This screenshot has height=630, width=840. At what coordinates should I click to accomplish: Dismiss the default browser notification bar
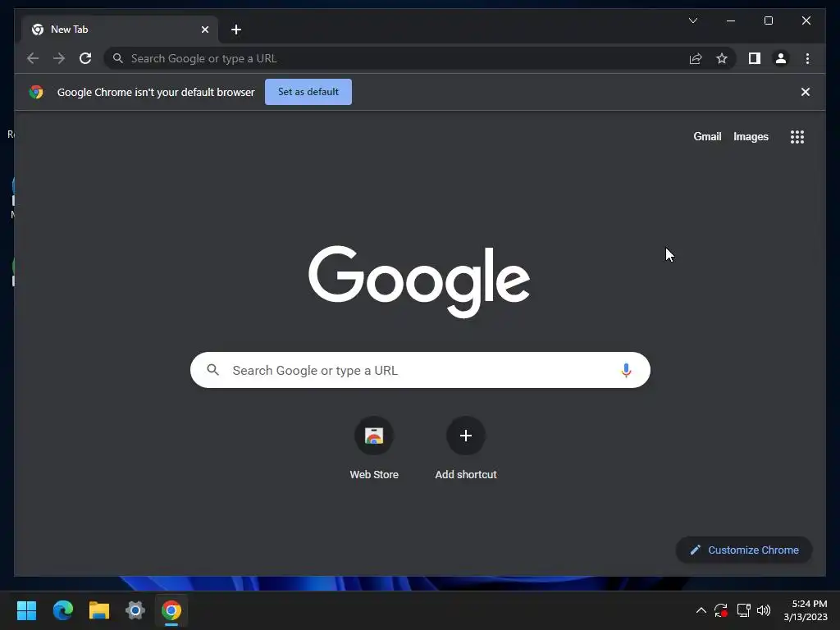pyautogui.click(x=806, y=92)
